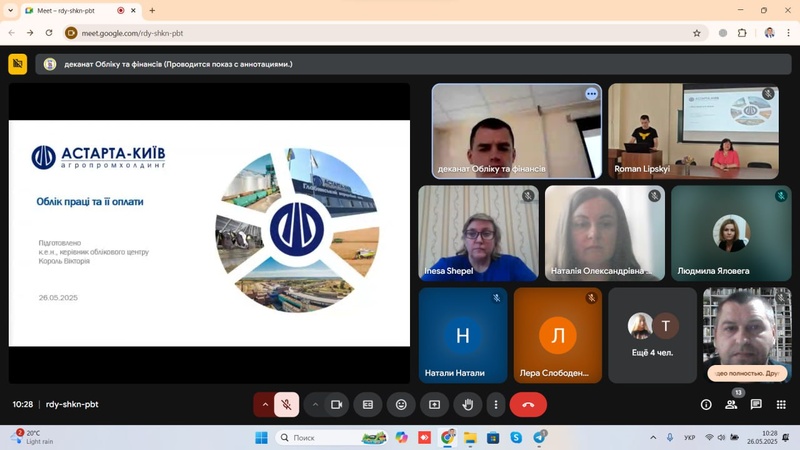Open Microsoft Store from the taskbar
800x450 pixels.
[x=493, y=438]
